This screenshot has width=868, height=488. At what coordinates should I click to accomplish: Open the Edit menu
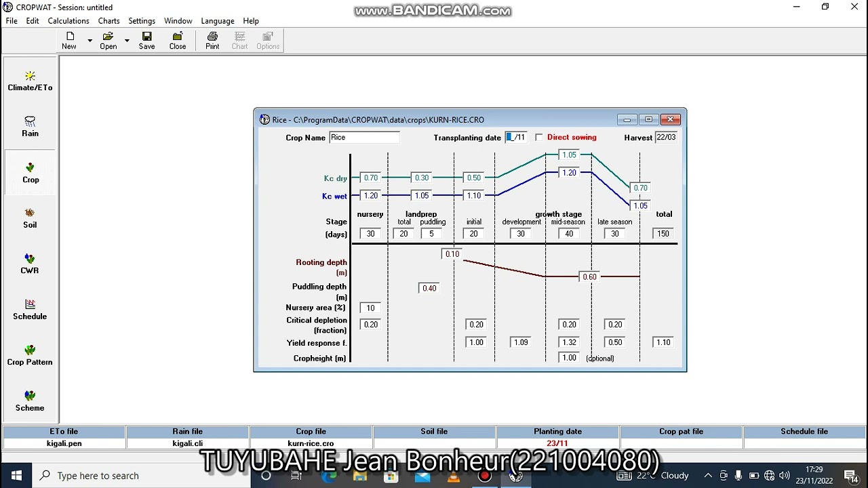click(x=33, y=21)
